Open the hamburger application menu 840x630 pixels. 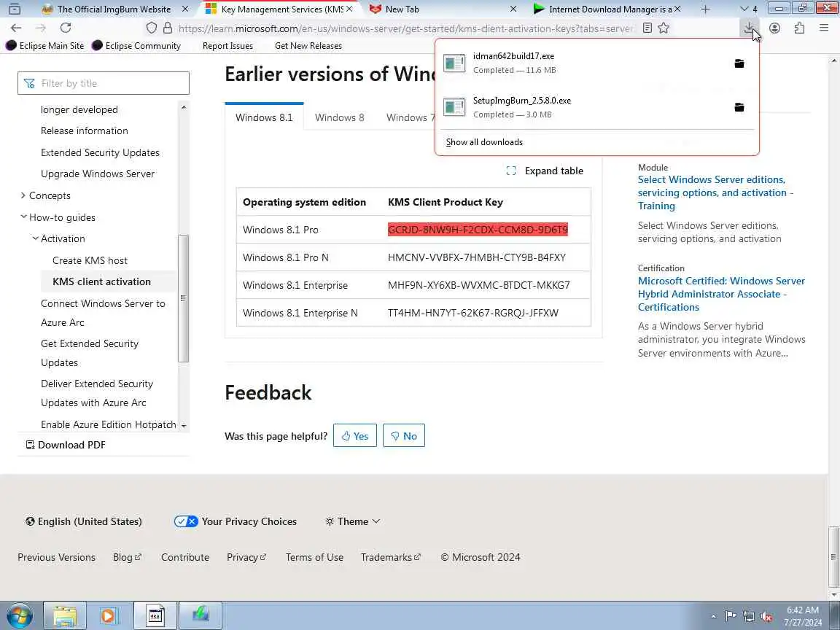[824, 28]
